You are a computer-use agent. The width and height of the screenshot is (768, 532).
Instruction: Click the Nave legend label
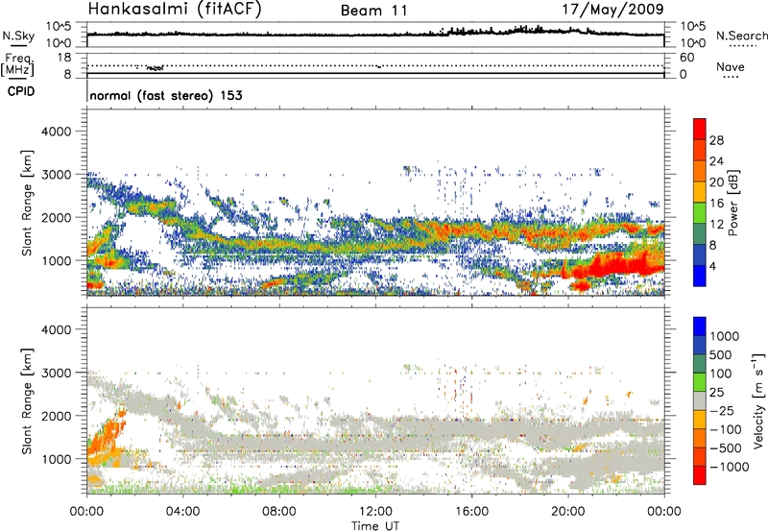tap(731, 66)
